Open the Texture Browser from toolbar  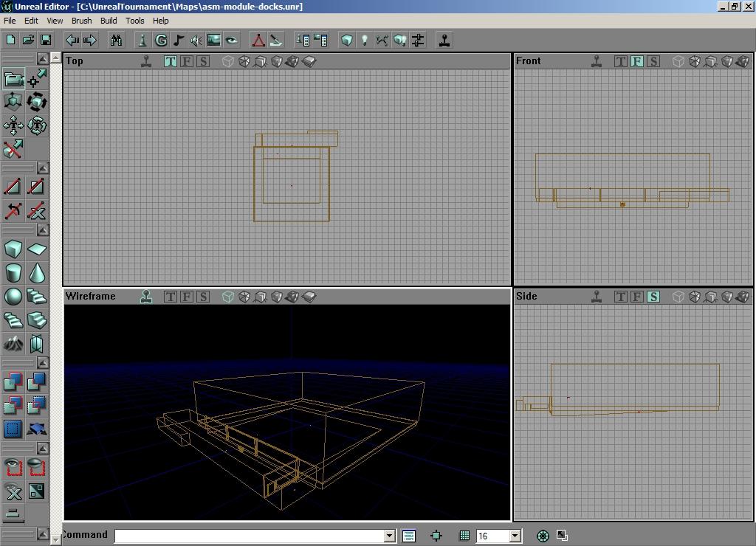click(213, 40)
